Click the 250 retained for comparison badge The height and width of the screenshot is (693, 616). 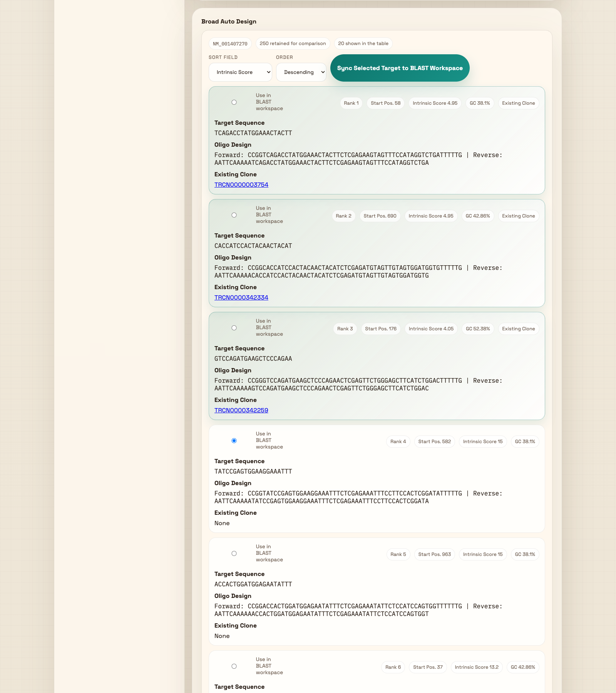(293, 44)
